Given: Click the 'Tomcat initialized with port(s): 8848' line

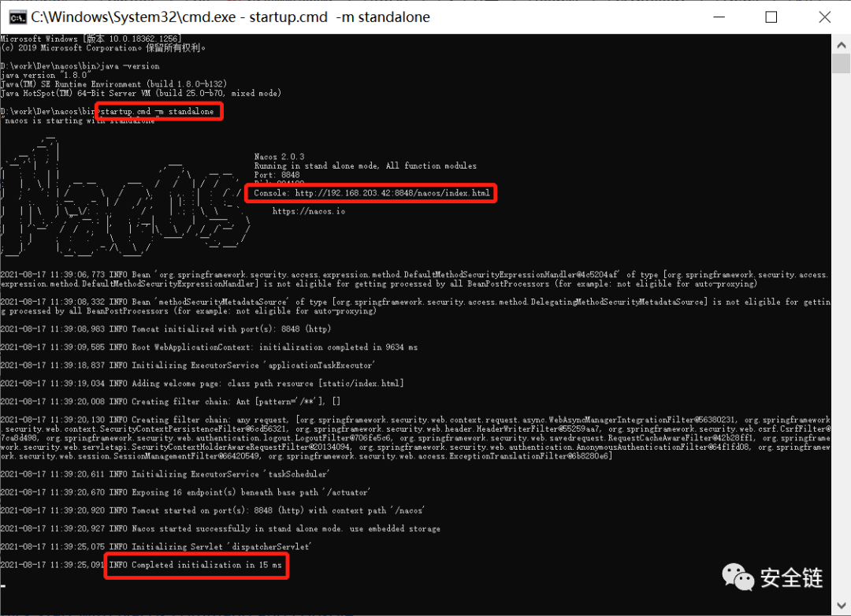Looking at the screenshot, I should pyautogui.click(x=165, y=329).
